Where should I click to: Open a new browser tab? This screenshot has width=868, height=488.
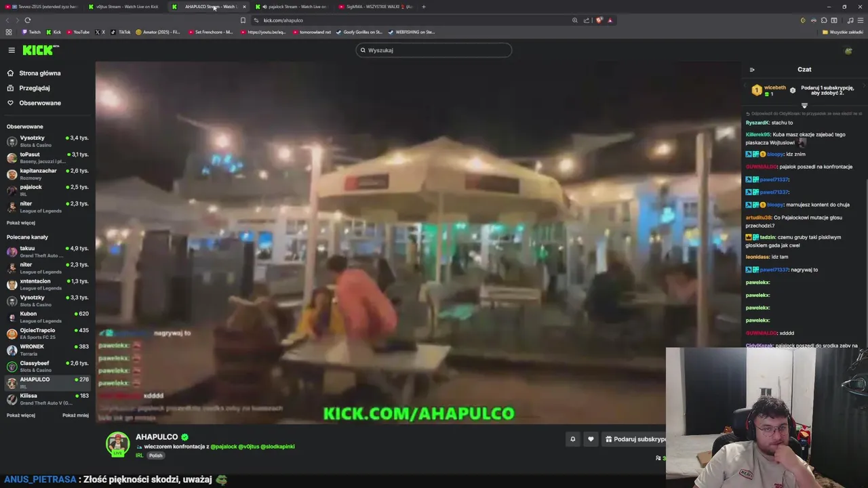pyautogui.click(x=424, y=7)
